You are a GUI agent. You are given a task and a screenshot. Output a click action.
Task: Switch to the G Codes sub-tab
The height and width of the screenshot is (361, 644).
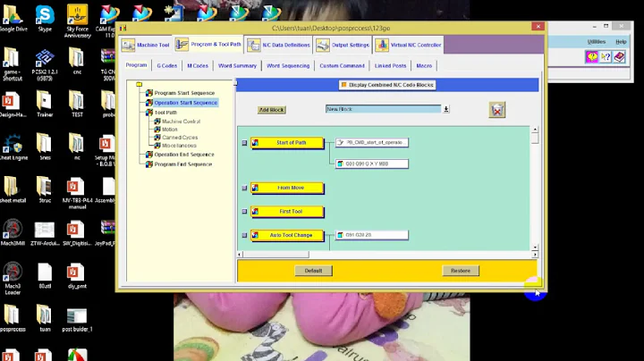166,65
